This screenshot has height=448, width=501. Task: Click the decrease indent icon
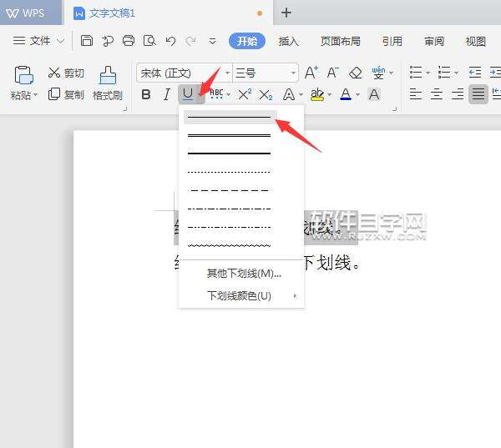(475, 73)
